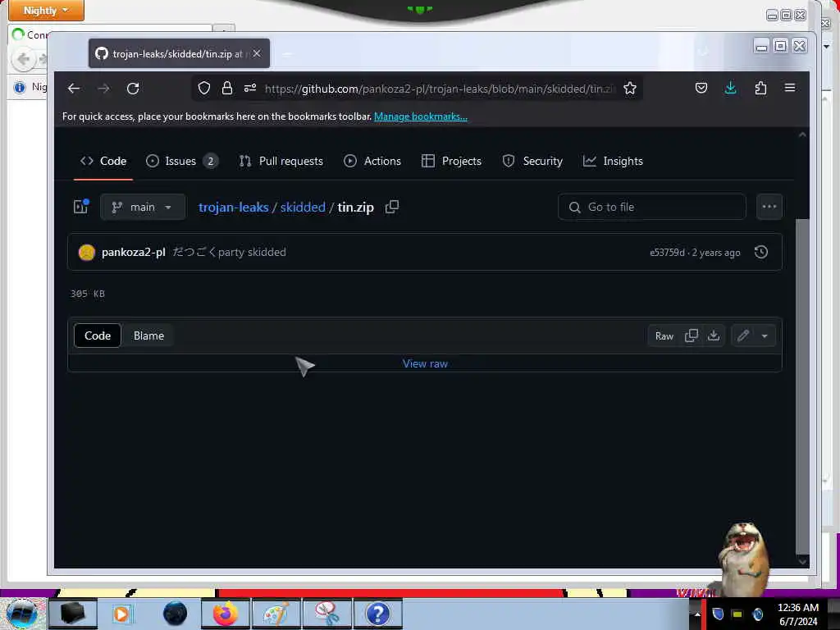The height and width of the screenshot is (630, 840).
Task: Edit this file with the pencil icon
Action: click(742, 336)
